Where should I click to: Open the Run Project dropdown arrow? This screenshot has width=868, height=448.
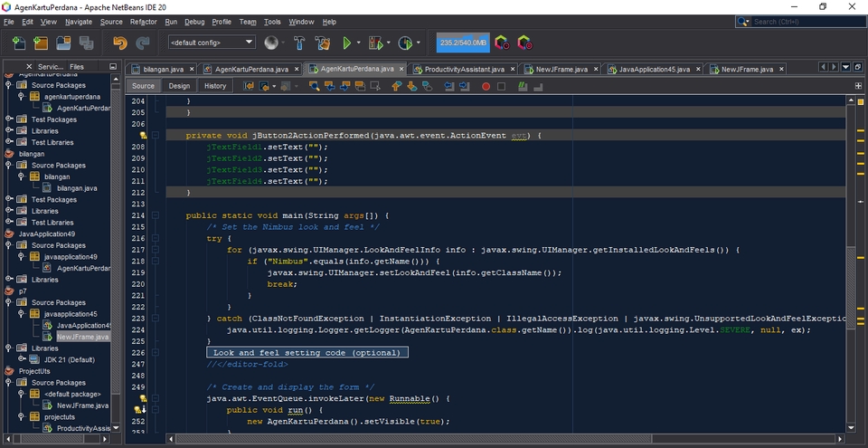pos(359,43)
